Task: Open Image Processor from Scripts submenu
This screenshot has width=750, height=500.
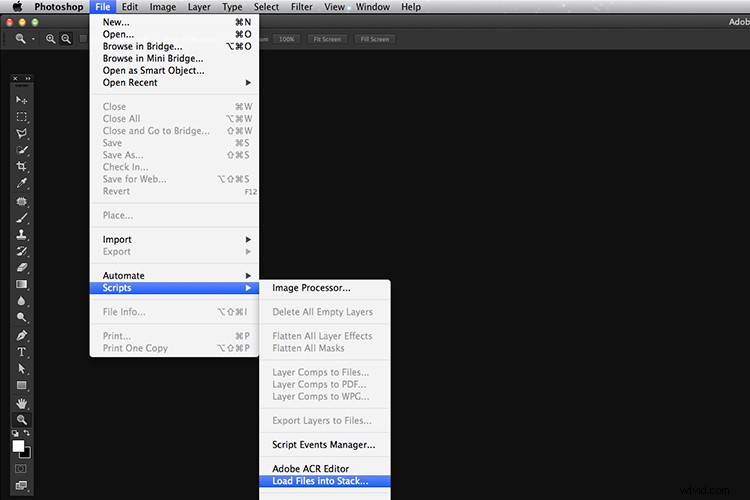Action: point(311,288)
